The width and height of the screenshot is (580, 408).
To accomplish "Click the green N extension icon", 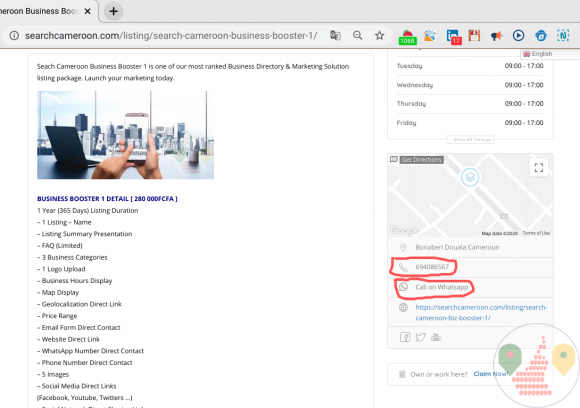I will (563, 36).
